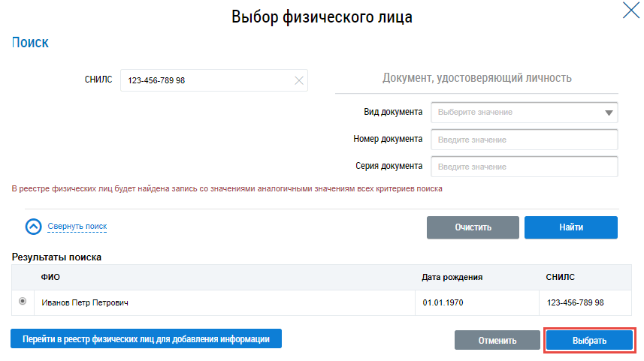Clear the СНИЛС field with the X icon
The width and height of the screenshot is (644, 361).
299,81
